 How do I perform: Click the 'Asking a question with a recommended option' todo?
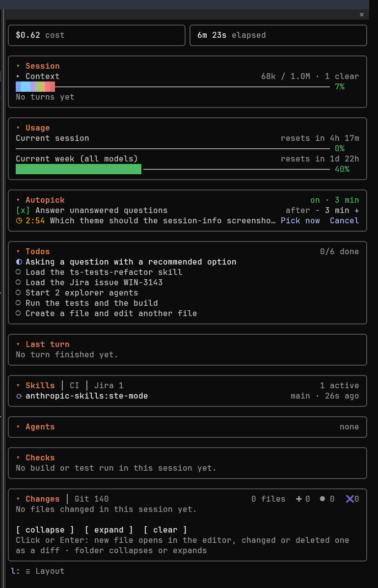pos(131,262)
